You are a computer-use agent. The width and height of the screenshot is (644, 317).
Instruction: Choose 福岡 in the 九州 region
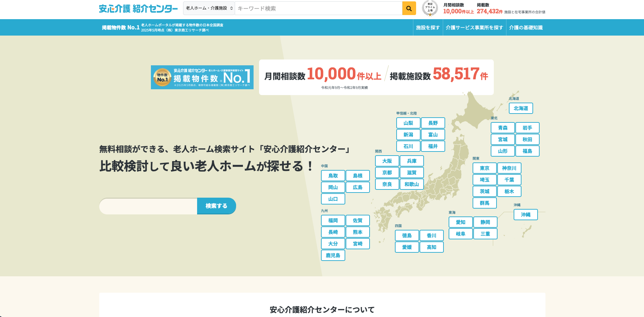(333, 221)
